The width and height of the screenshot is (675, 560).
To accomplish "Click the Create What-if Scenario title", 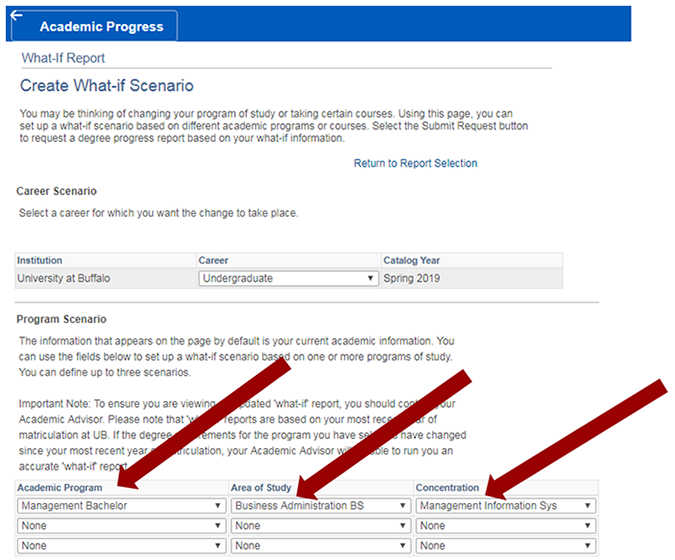I will 107,86.
